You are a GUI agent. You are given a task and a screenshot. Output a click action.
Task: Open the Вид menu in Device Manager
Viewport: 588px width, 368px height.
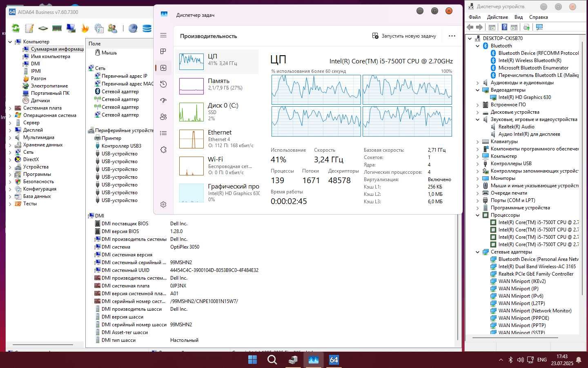point(519,17)
